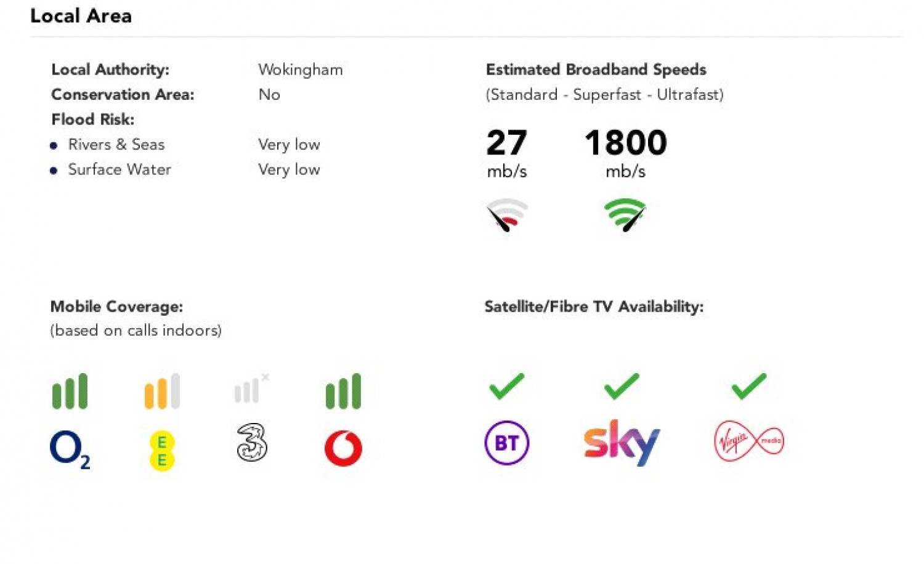Click the green fast-speed wifi gauge icon
924x564 pixels.
[625, 215]
